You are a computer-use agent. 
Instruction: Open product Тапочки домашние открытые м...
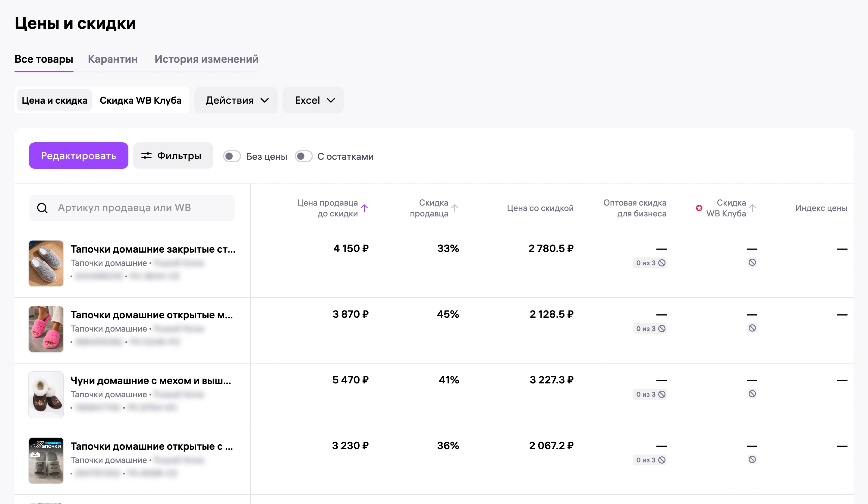tap(152, 315)
